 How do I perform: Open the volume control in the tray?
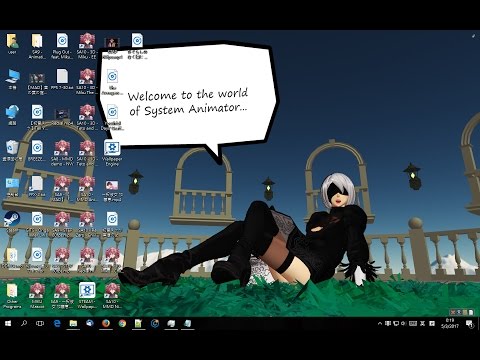pos(404,323)
